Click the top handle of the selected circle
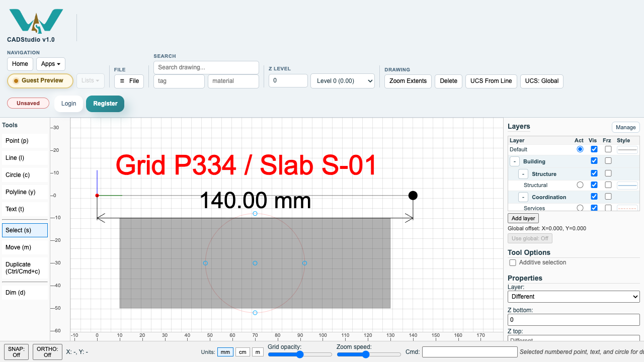 pyautogui.click(x=255, y=214)
